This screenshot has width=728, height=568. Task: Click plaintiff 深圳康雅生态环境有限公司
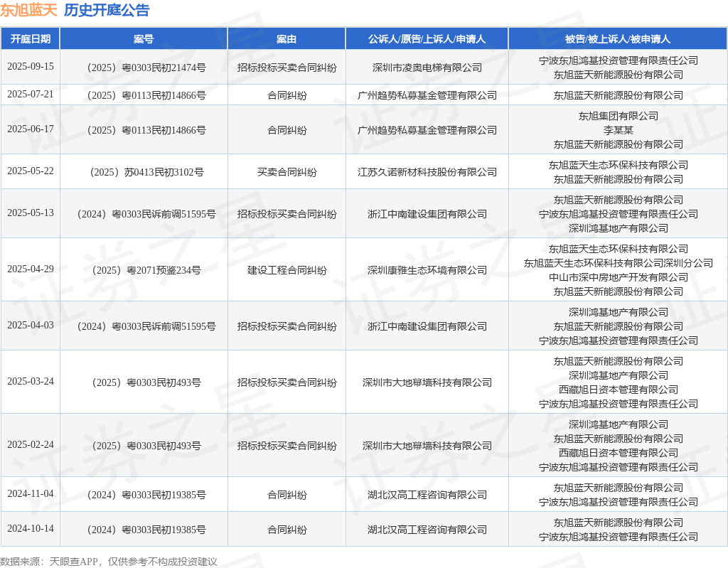(x=427, y=270)
